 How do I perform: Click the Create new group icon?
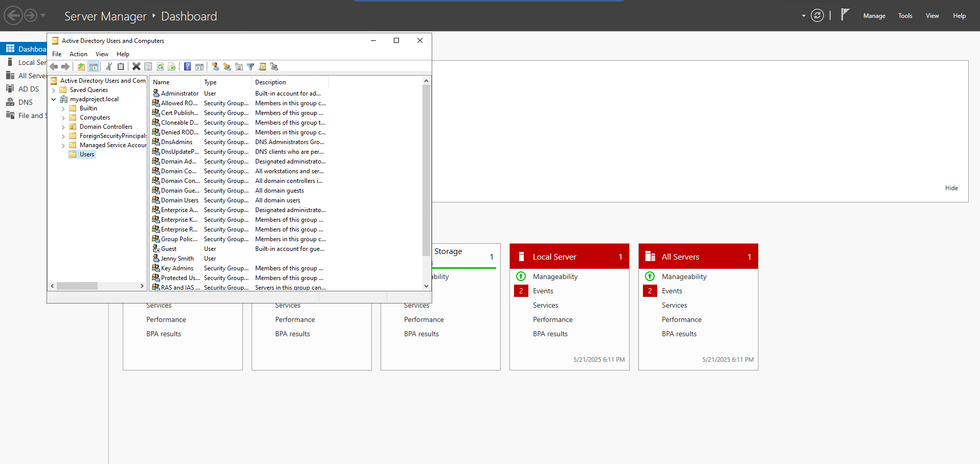pyautogui.click(x=227, y=66)
